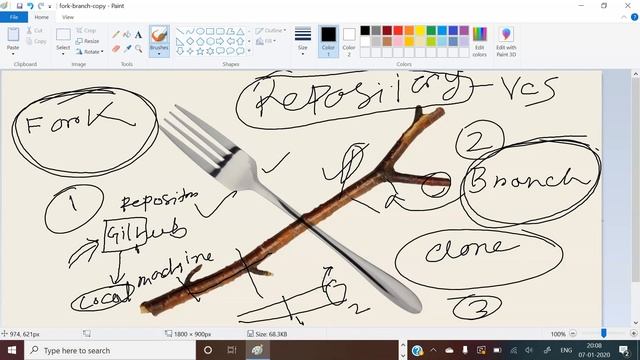The image size is (640, 360).
Task: Click the Select rectangle icon
Action: (x=63, y=35)
